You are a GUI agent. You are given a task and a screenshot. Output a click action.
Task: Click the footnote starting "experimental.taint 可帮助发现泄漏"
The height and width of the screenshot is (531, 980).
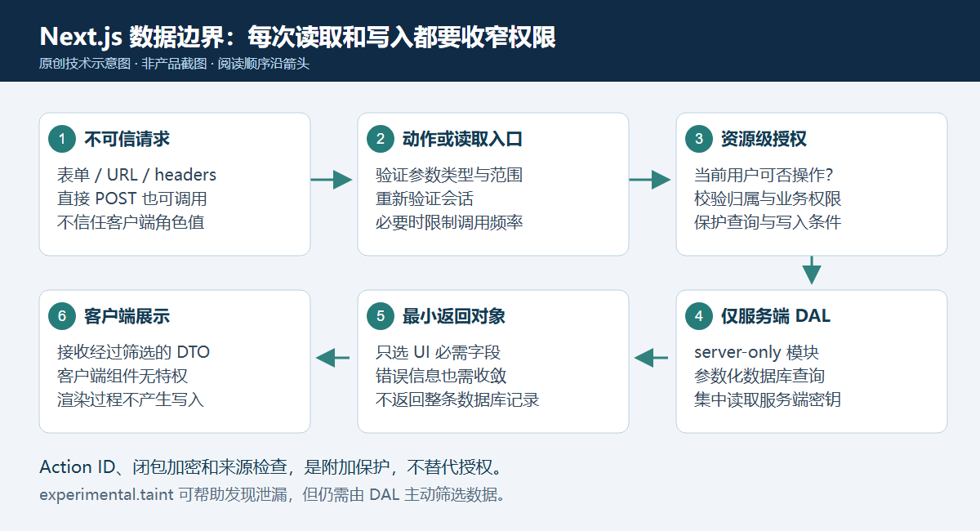point(272,494)
